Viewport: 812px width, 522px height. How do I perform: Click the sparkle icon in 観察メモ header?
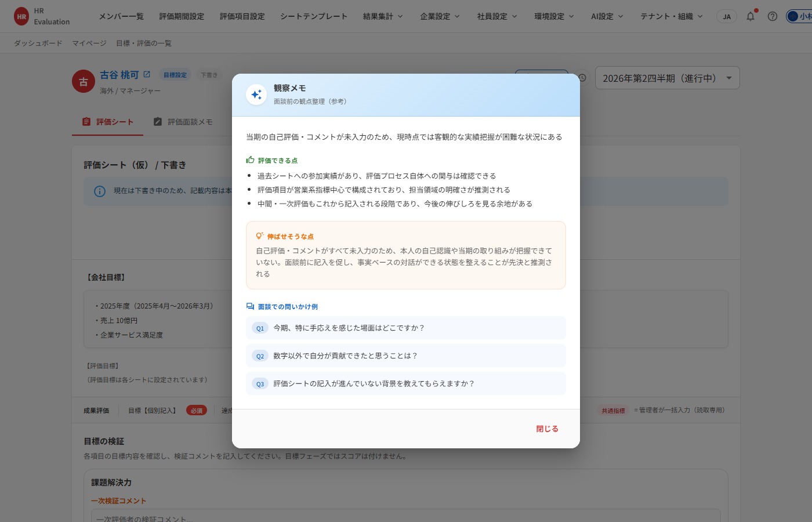point(256,95)
